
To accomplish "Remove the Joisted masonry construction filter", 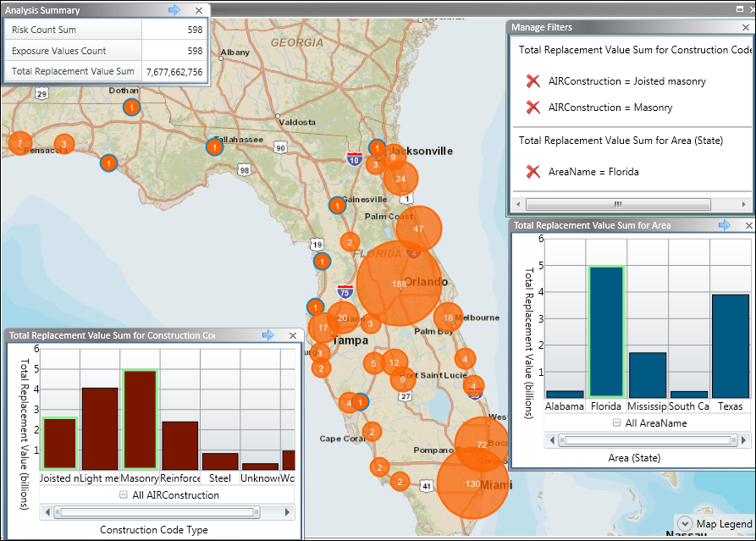I will pos(533,81).
